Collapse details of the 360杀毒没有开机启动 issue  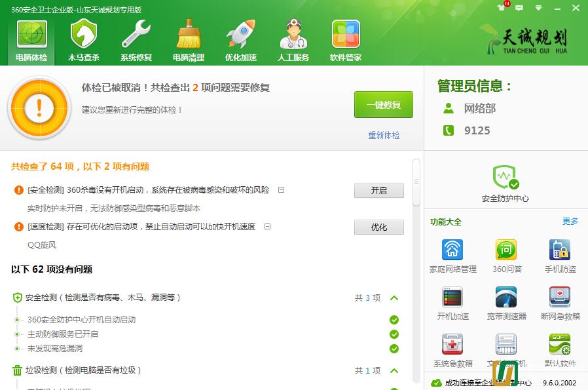click(x=281, y=190)
